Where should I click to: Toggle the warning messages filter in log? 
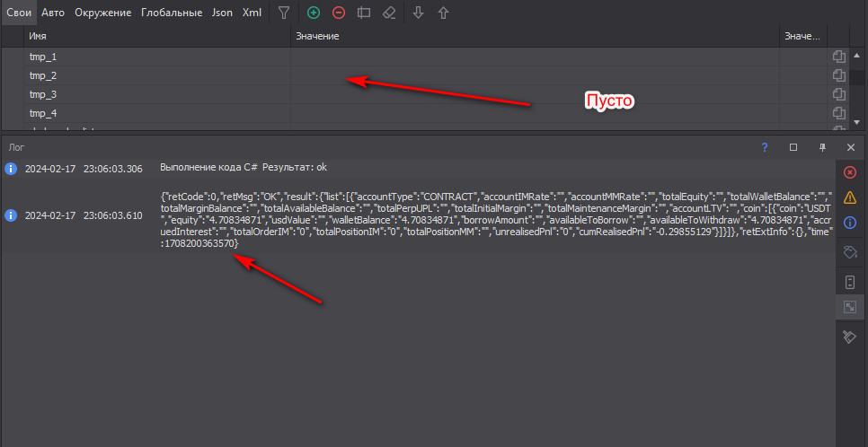tap(850, 197)
